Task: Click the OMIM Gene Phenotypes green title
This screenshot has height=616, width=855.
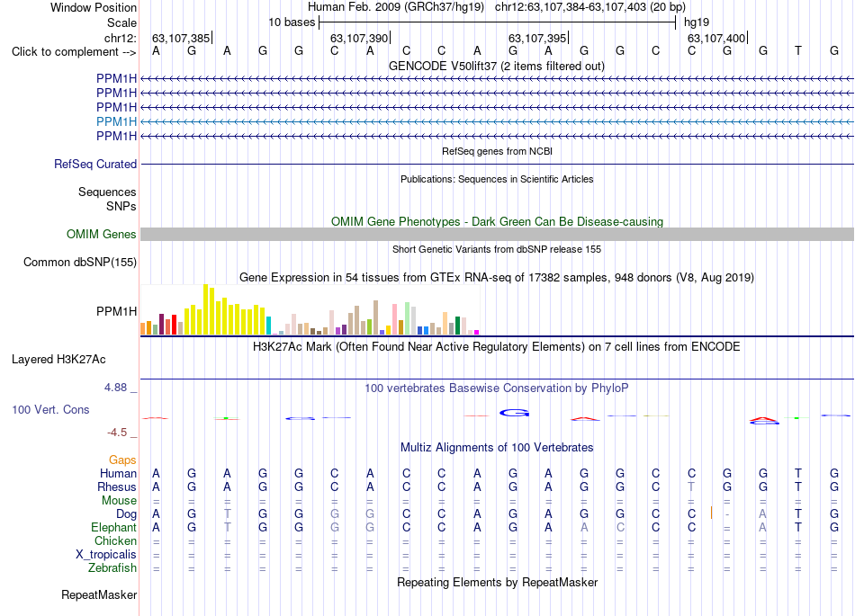Action: click(x=497, y=222)
